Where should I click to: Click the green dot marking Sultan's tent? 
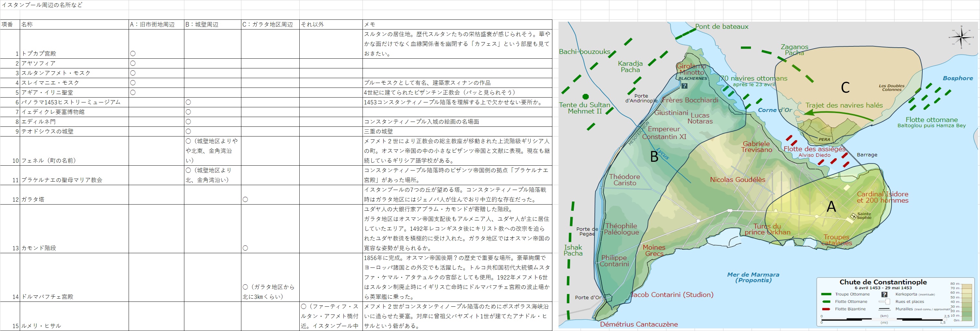click(585, 97)
